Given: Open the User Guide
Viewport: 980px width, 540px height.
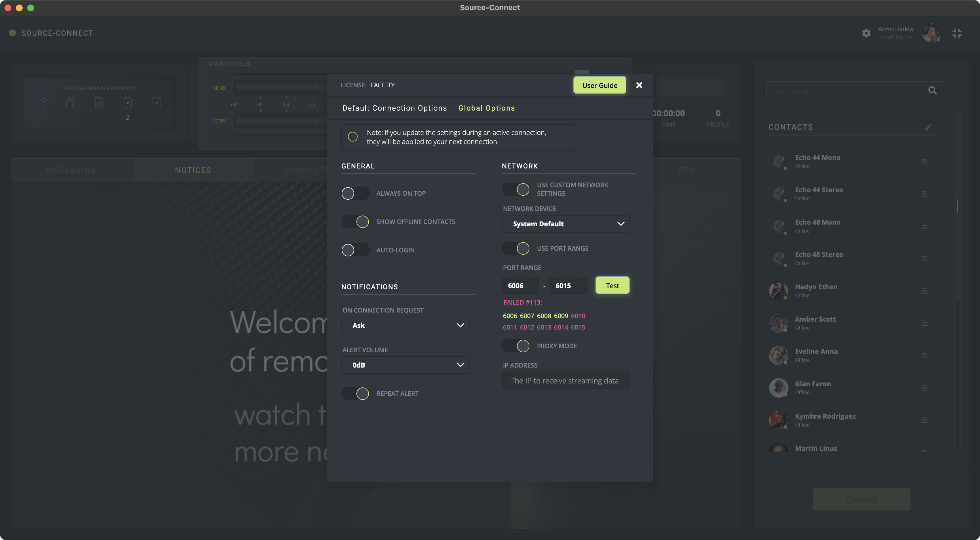Looking at the screenshot, I should 599,85.
